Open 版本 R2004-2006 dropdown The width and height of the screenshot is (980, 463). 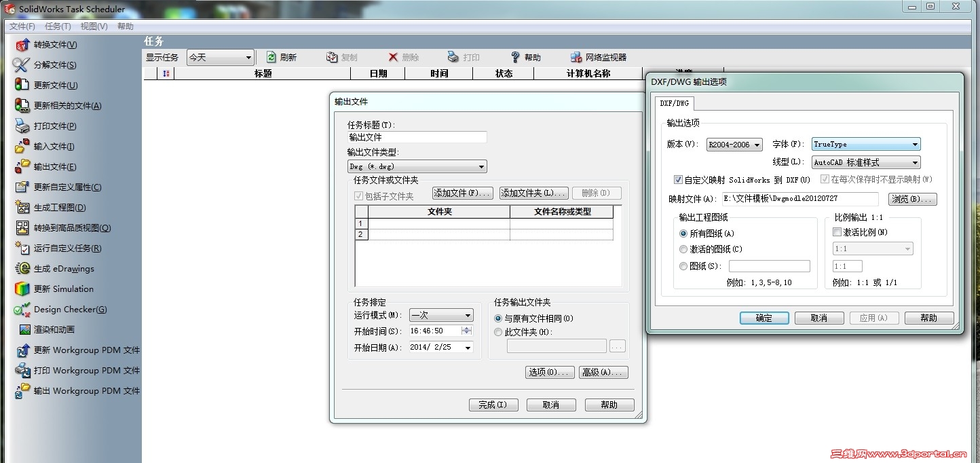point(734,145)
